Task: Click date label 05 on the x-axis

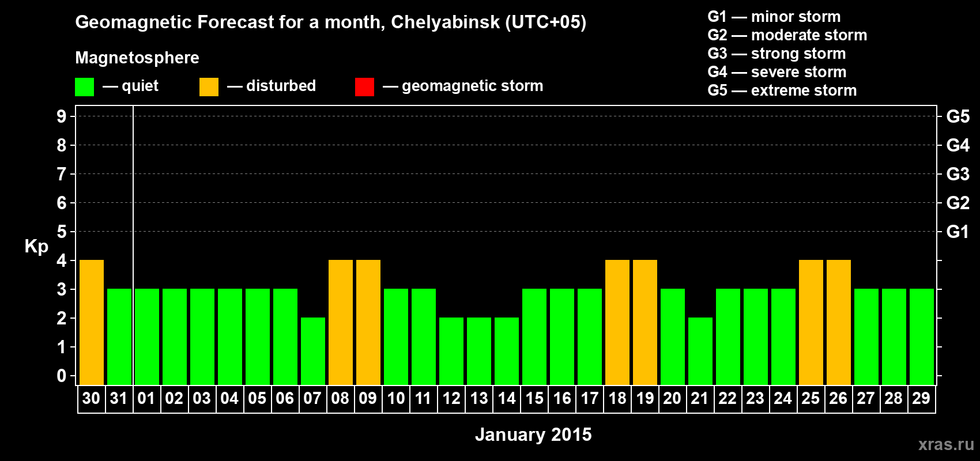Action: [x=257, y=399]
